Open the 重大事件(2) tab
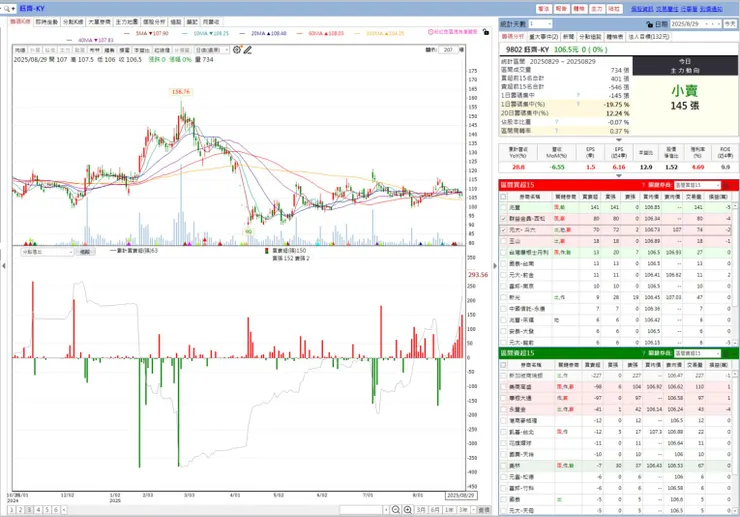 543,36
